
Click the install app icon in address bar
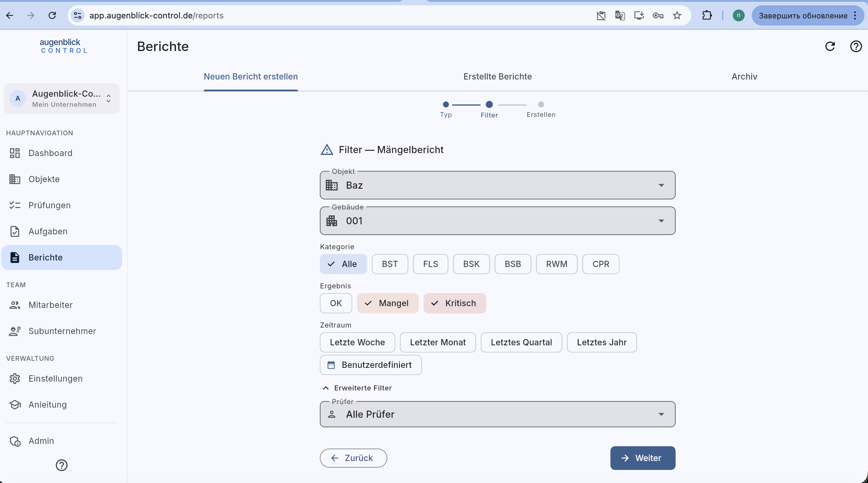click(x=639, y=15)
